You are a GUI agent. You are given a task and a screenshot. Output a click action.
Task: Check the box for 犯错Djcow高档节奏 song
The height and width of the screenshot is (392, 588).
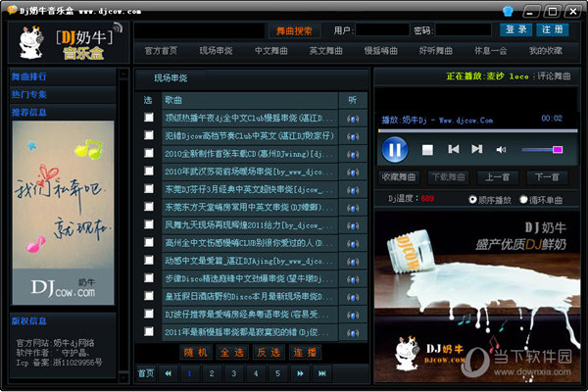tap(149, 135)
